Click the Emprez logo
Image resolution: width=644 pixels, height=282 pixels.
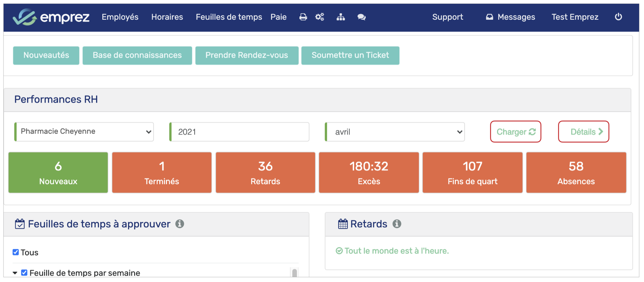coord(51,17)
